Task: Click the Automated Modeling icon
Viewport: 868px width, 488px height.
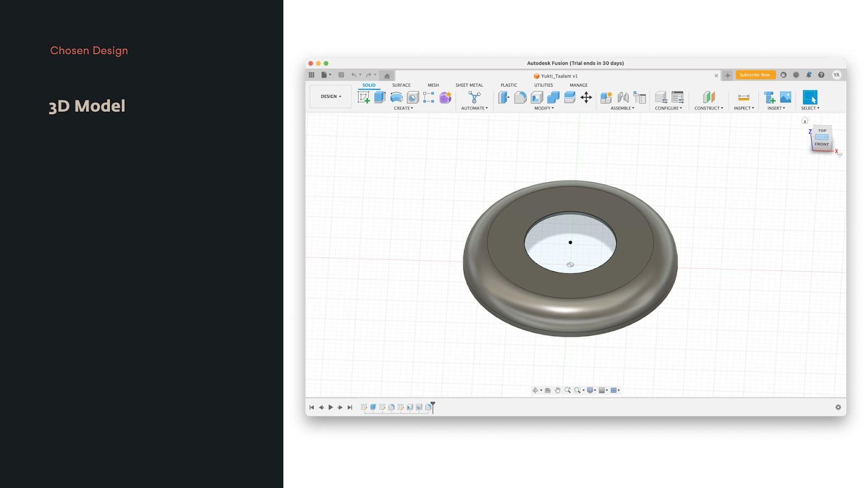Action: click(x=475, y=97)
